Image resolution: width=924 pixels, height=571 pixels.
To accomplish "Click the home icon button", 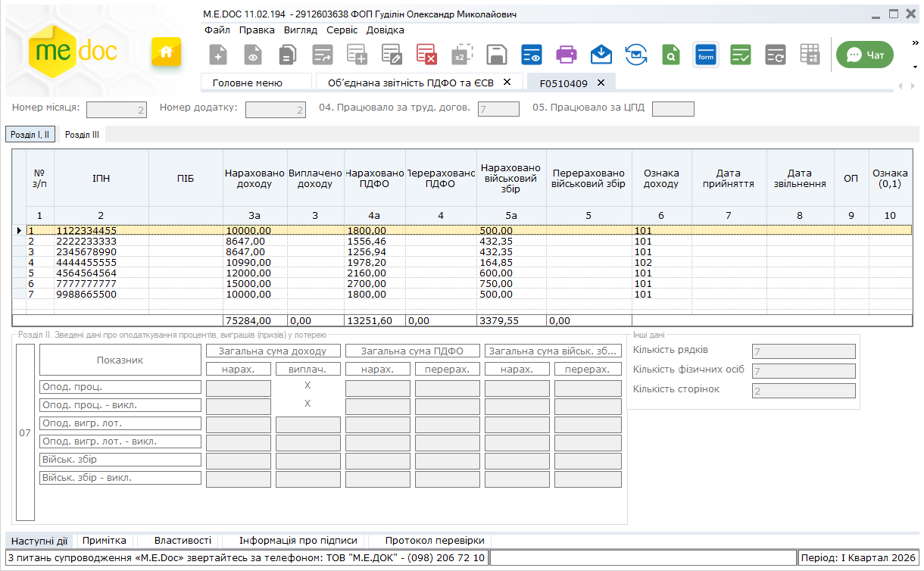I will 167,52.
